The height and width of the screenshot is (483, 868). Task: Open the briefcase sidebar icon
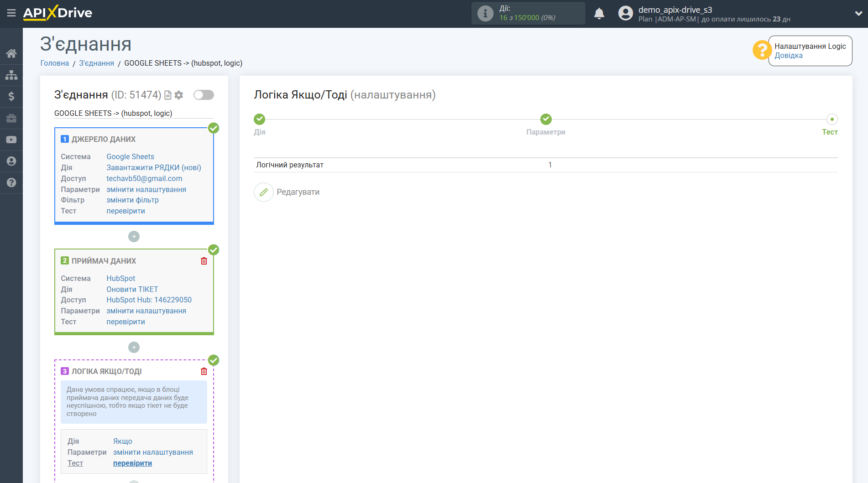tap(11, 118)
